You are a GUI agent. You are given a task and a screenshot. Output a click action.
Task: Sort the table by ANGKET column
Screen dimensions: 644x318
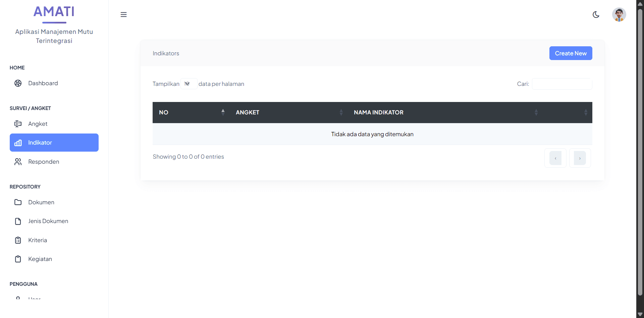point(288,112)
